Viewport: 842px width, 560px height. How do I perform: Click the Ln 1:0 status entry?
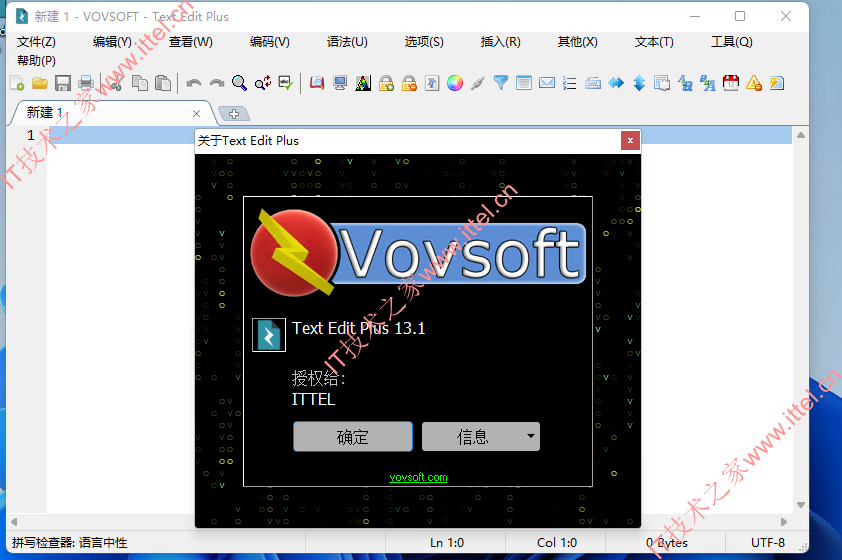click(x=447, y=543)
